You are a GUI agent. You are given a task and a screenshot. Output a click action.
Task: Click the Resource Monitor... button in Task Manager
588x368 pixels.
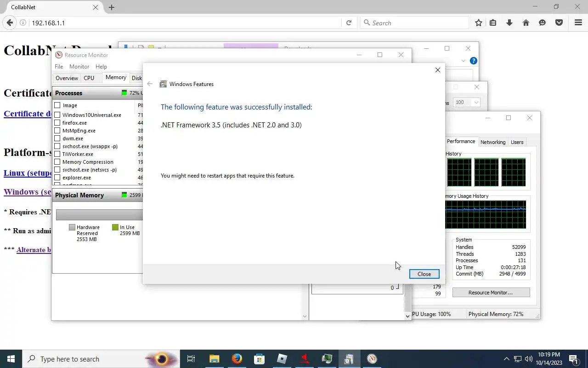pyautogui.click(x=491, y=293)
